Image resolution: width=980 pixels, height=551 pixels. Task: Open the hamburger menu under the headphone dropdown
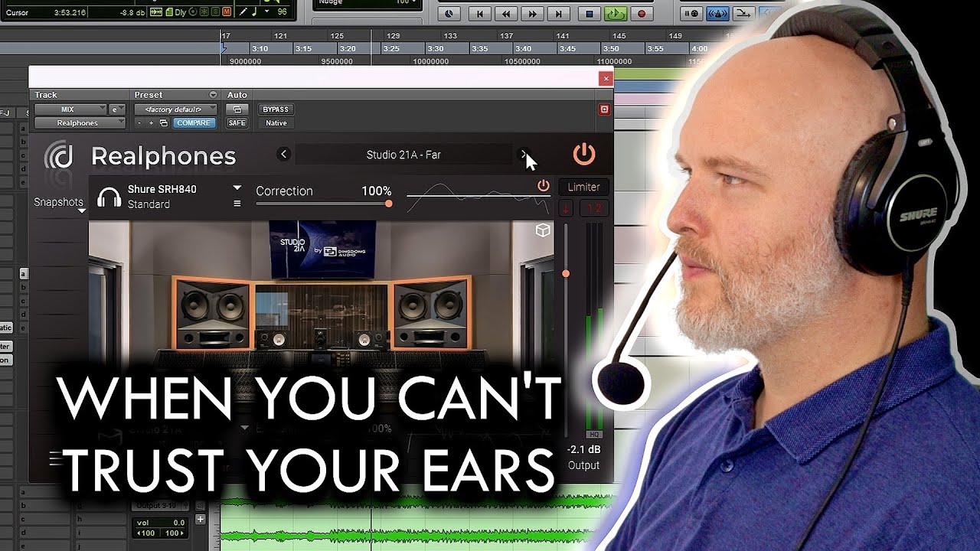(x=237, y=204)
